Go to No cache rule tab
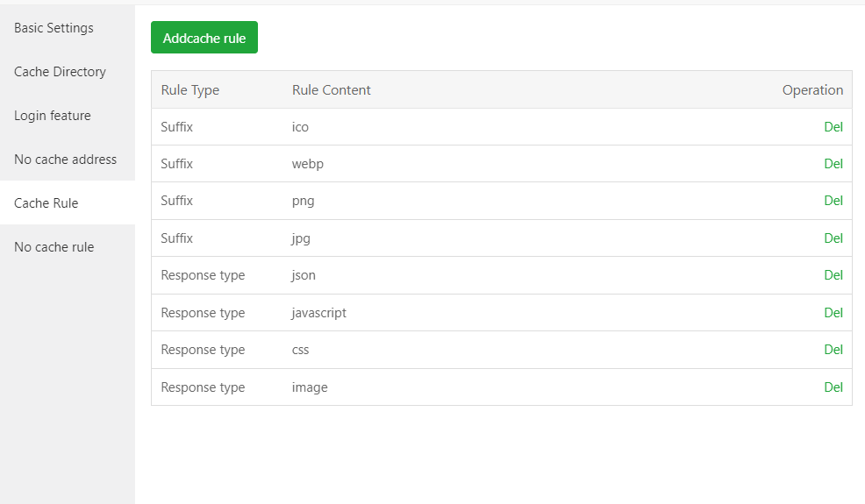Viewport: 865px width, 504px height. [x=54, y=247]
